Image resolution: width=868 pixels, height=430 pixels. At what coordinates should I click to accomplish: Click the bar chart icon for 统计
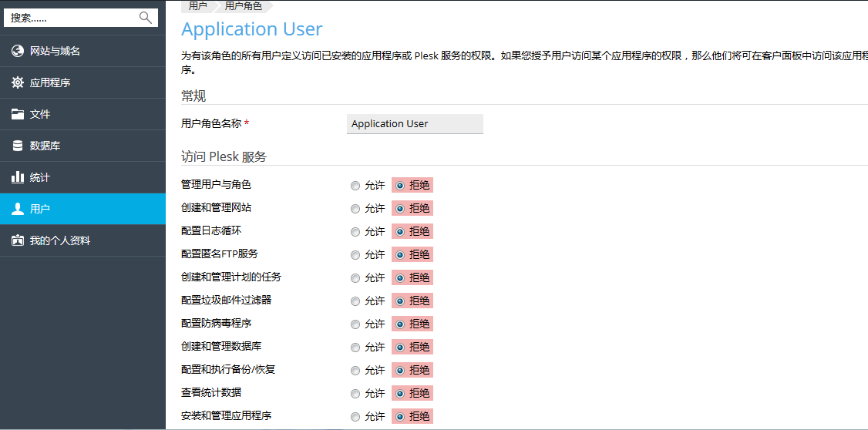[x=18, y=177]
